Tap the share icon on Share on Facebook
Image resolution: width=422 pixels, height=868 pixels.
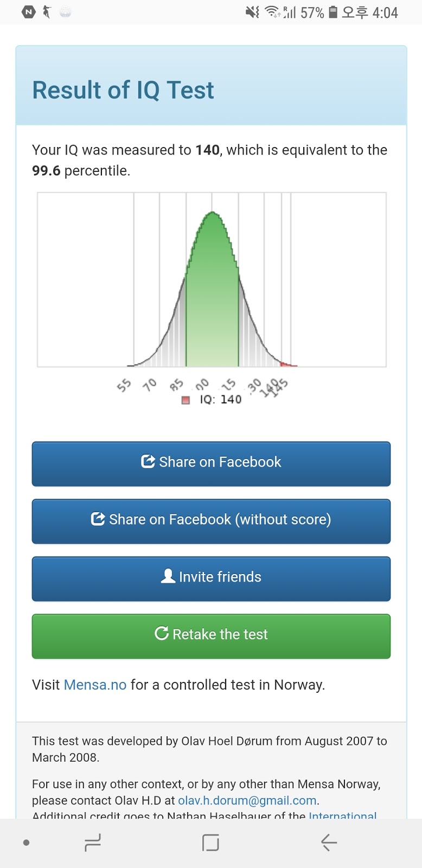point(148,462)
